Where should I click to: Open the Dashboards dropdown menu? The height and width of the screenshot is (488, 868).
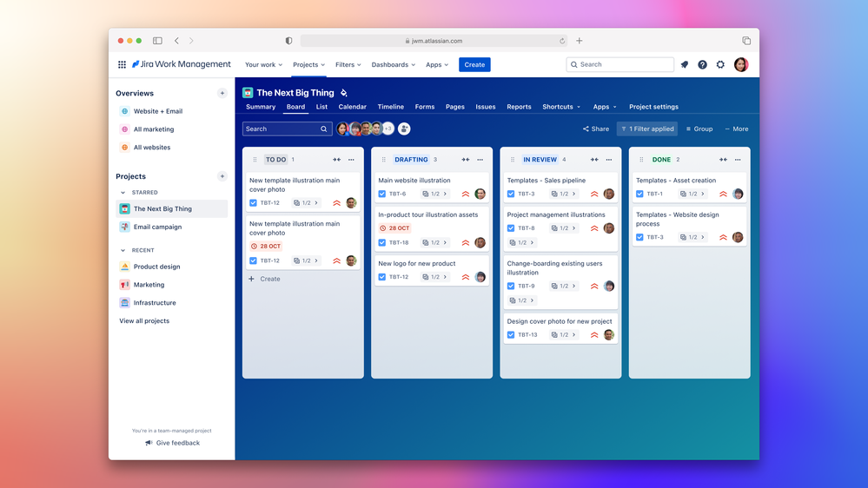tap(393, 65)
